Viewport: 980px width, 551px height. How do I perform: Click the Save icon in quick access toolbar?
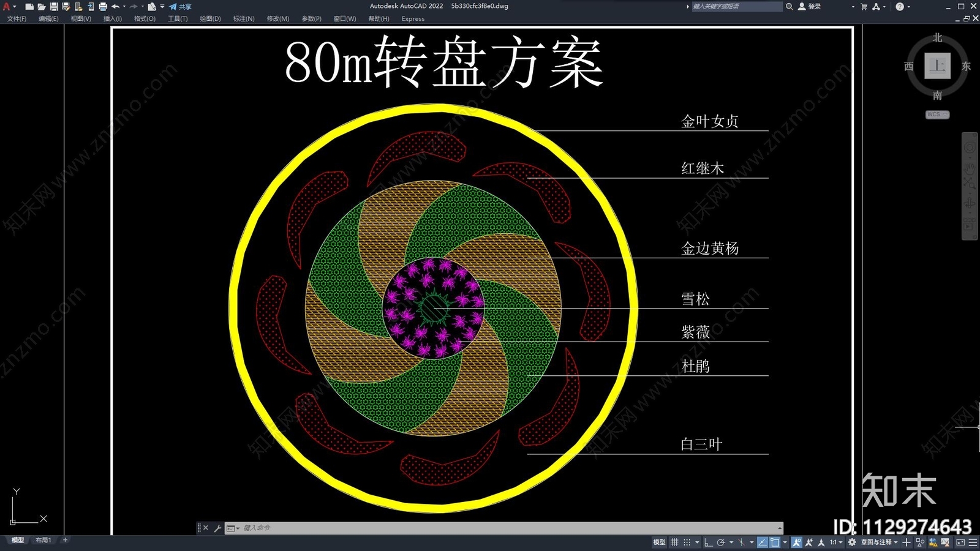54,7
